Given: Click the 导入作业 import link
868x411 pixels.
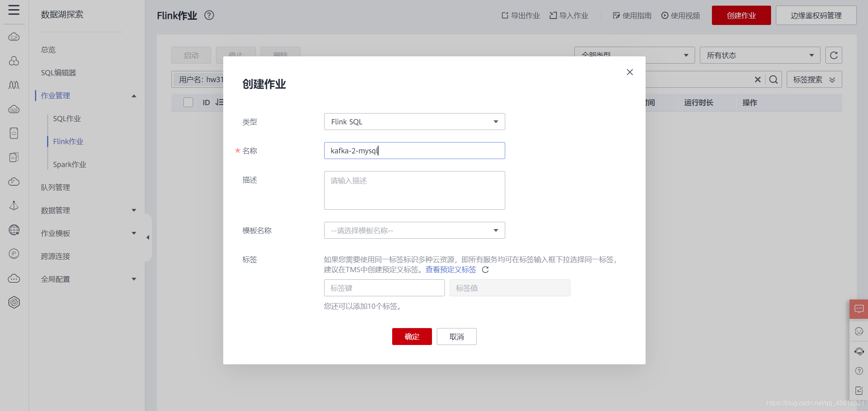Looking at the screenshot, I should 569,15.
